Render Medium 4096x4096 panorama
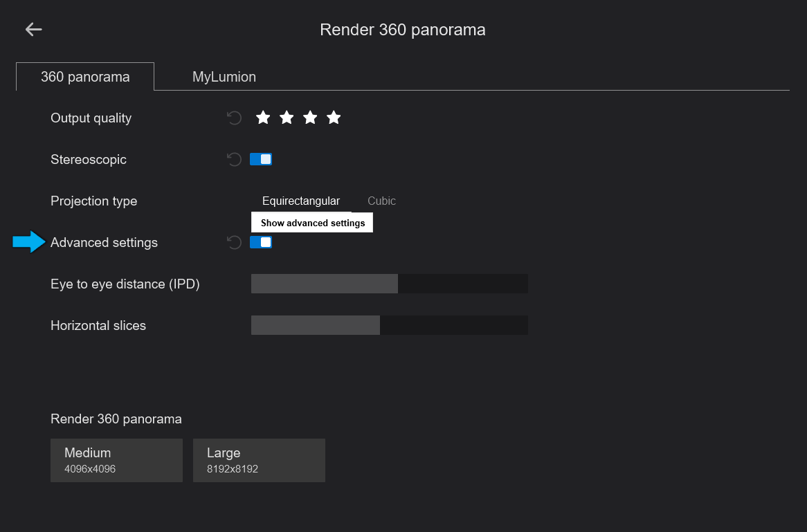 (116, 460)
